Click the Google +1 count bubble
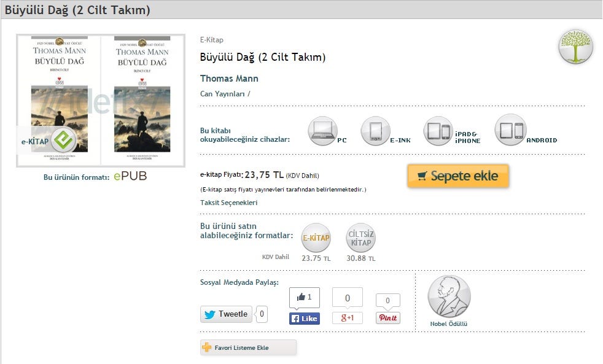 click(x=348, y=298)
